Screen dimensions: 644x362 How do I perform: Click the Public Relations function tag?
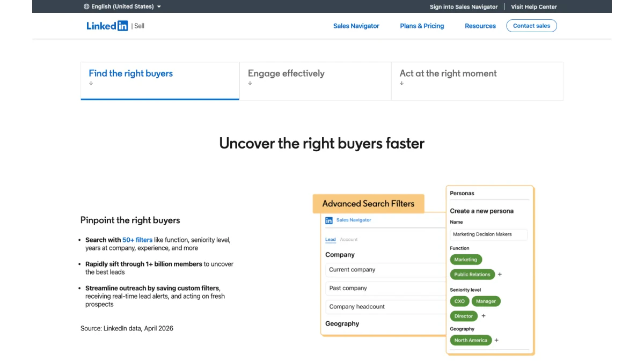click(472, 275)
